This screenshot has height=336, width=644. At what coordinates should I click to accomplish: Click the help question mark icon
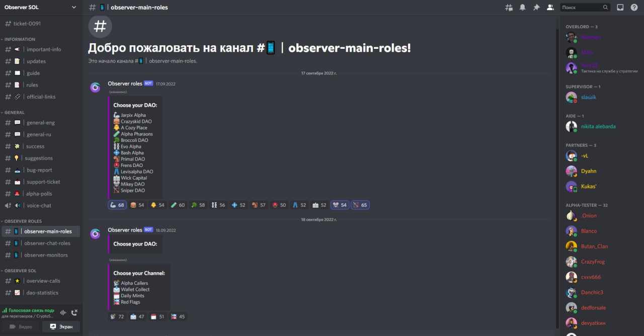click(x=634, y=8)
